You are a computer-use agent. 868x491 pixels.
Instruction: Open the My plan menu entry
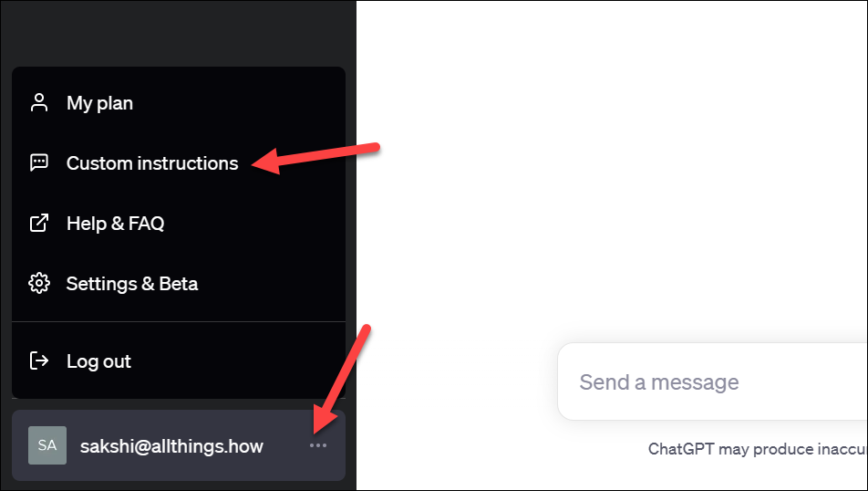pyautogui.click(x=179, y=103)
